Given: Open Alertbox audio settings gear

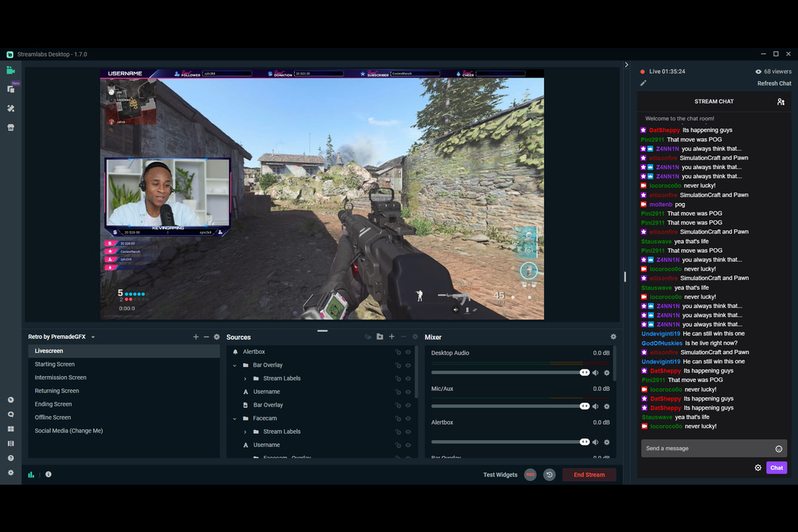Looking at the screenshot, I should 607,442.
